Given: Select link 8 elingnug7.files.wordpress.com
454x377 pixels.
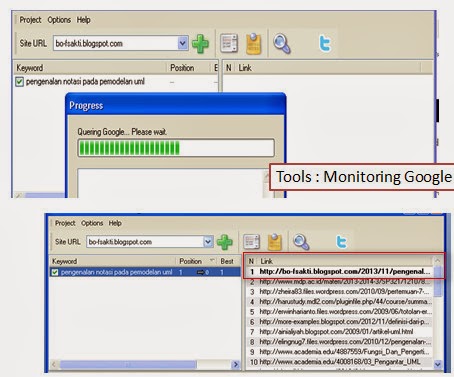Looking at the screenshot, I should click(x=339, y=342).
